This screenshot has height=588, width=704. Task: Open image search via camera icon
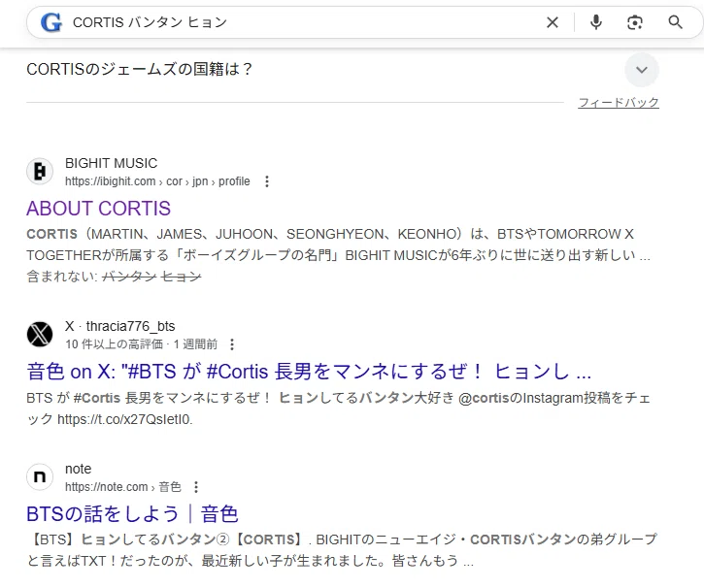pos(634,22)
